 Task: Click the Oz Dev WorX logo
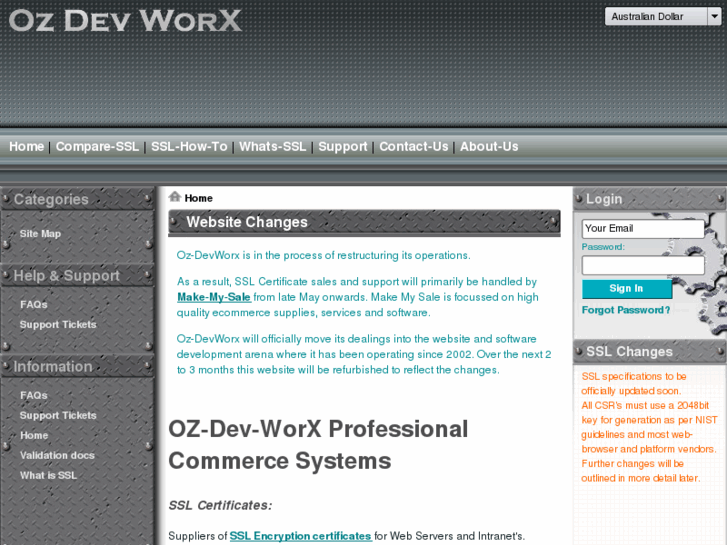[x=125, y=21]
